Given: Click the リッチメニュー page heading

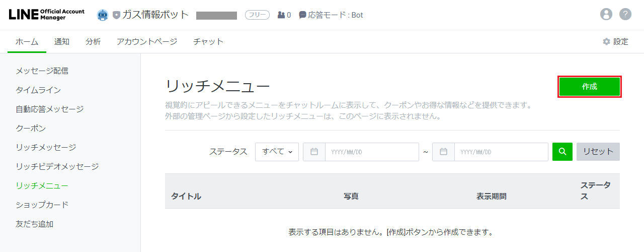Looking at the screenshot, I should pos(217,87).
